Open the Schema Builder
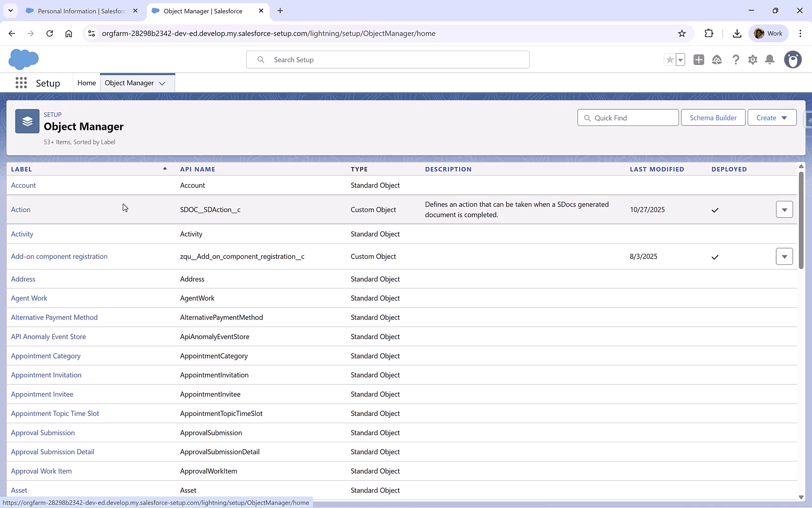The height and width of the screenshot is (508, 812). [713, 118]
